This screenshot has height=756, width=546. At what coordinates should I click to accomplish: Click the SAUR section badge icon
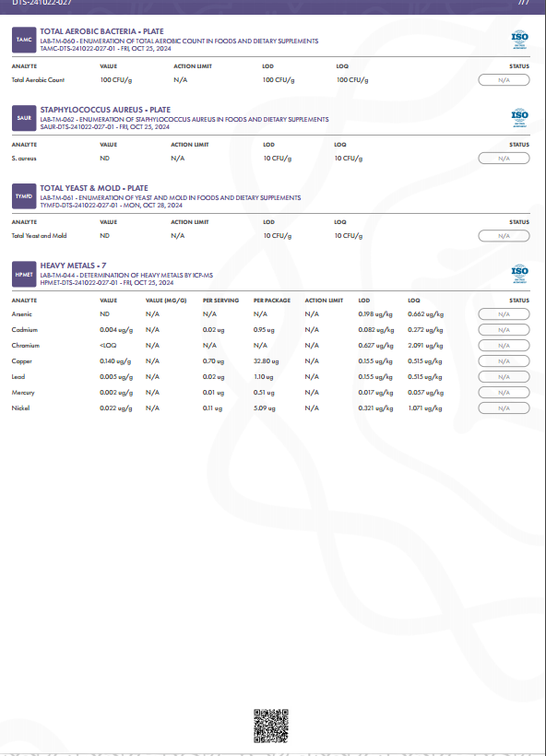tap(24, 118)
